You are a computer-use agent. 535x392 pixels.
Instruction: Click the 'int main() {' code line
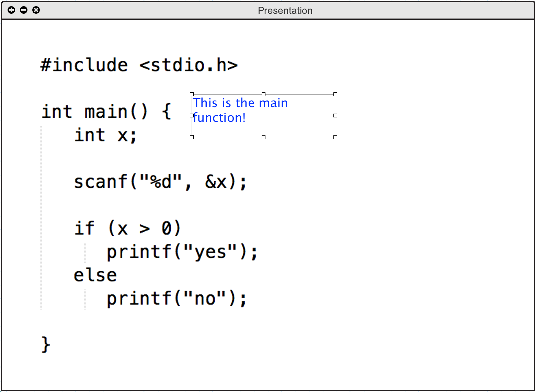(106, 112)
